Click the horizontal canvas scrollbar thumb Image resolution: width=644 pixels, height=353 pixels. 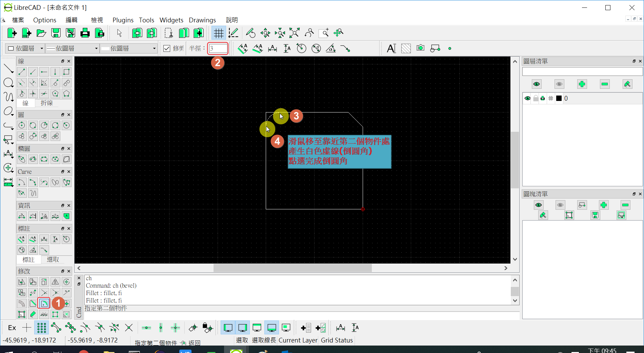pyautogui.click(x=293, y=268)
